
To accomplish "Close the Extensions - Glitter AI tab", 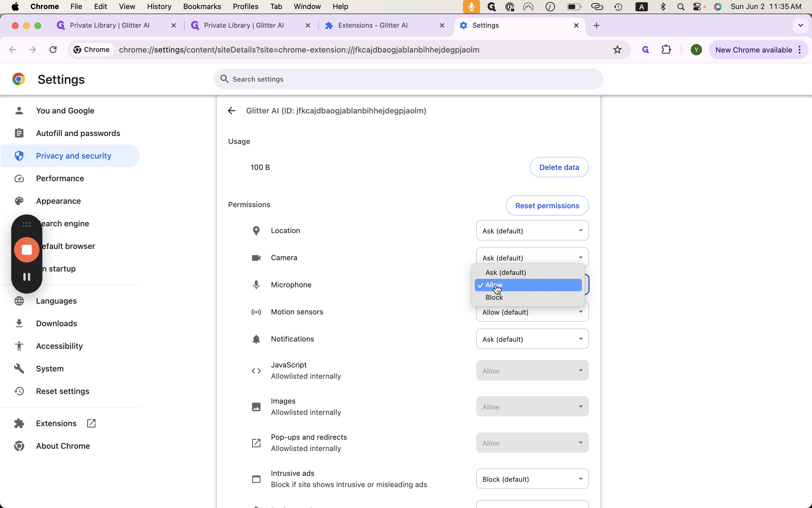I will pyautogui.click(x=442, y=25).
